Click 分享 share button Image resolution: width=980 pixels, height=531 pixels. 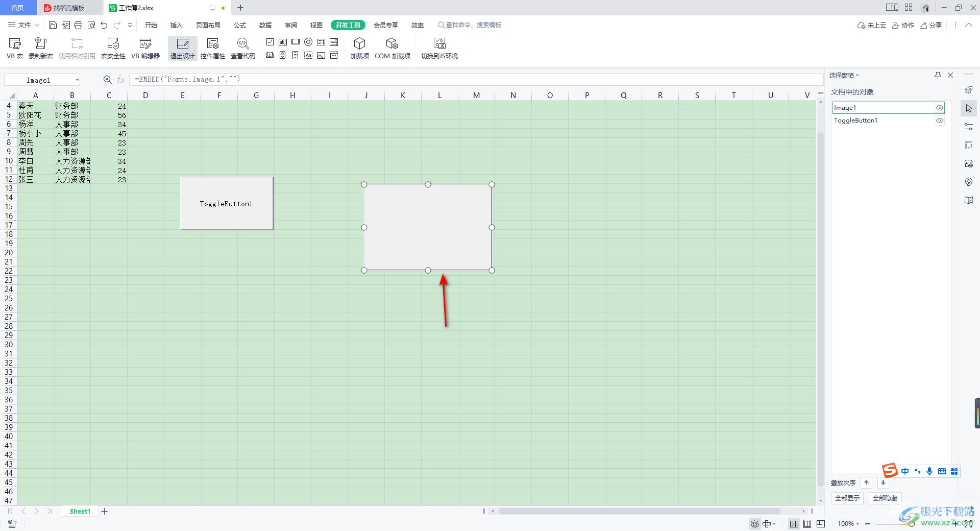click(x=931, y=25)
